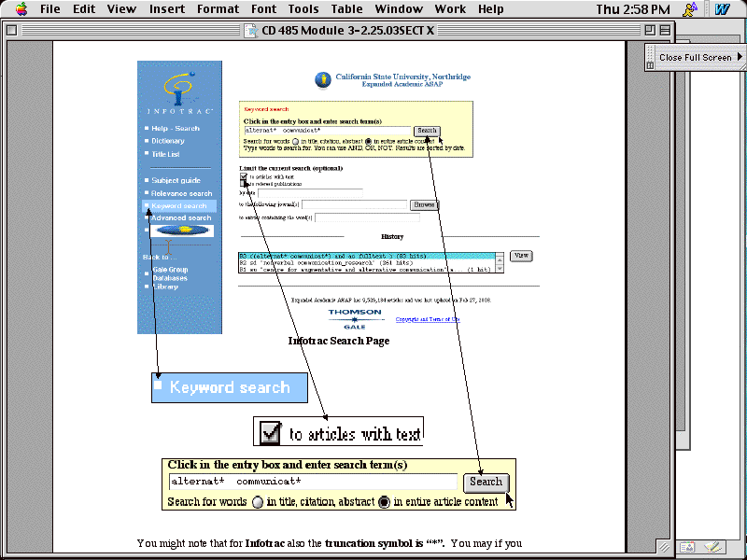Click the Close Full Screen button
The height and width of the screenshot is (560, 747).
695,57
